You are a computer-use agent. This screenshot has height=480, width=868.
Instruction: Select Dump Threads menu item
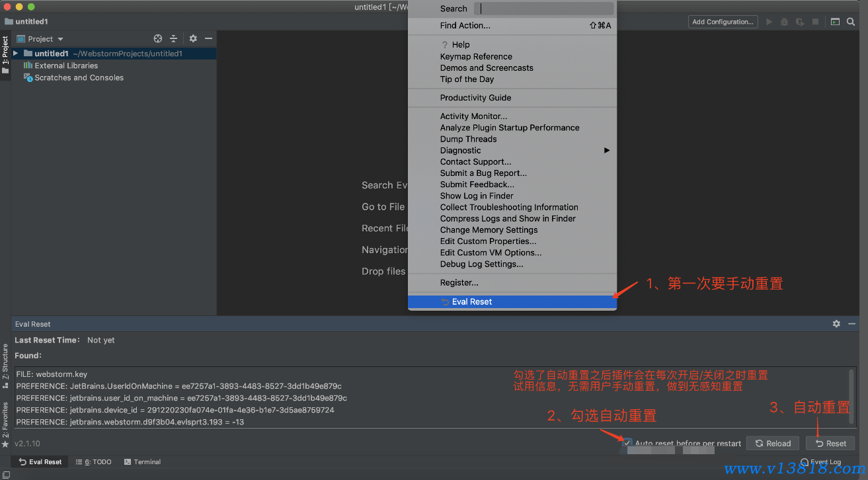click(512, 139)
